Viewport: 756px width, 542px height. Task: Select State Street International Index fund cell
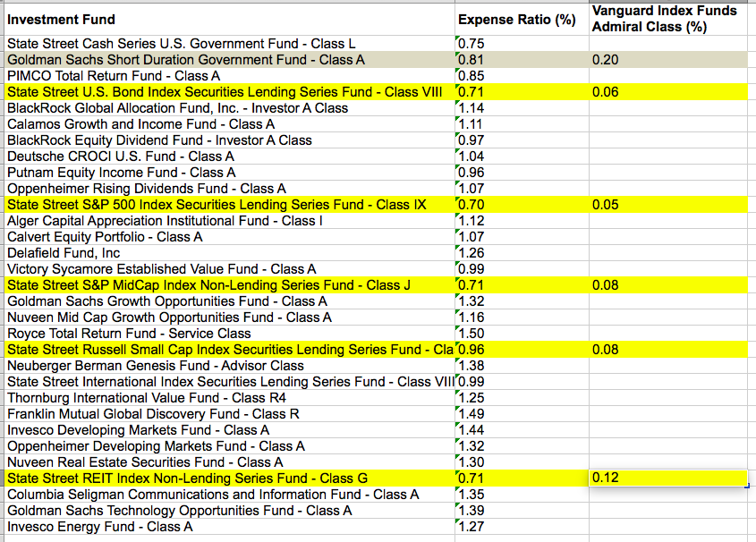pyautogui.click(x=230, y=382)
